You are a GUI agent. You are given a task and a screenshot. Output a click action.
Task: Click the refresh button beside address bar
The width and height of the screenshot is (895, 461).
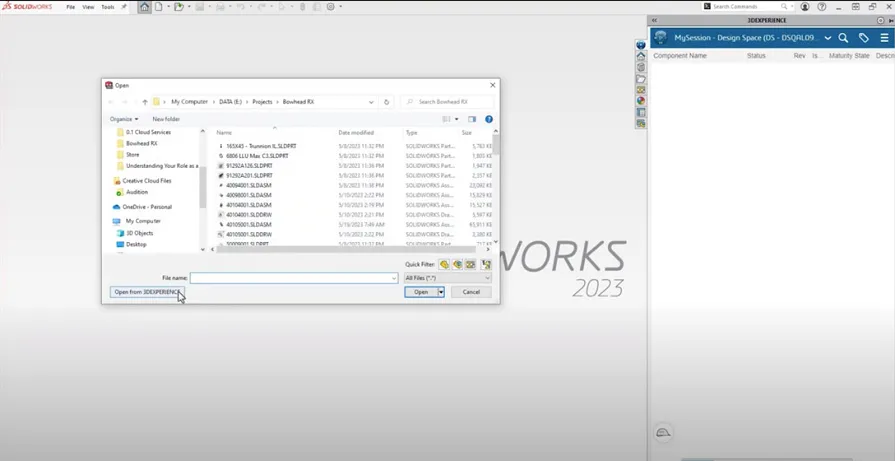386,102
